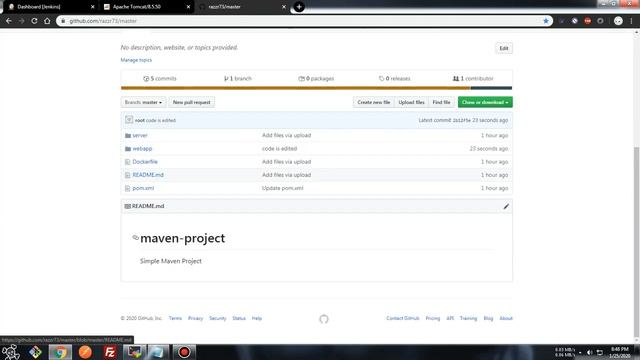
Task: Expand Clone or download dropdown
Action: coord(485,102)
